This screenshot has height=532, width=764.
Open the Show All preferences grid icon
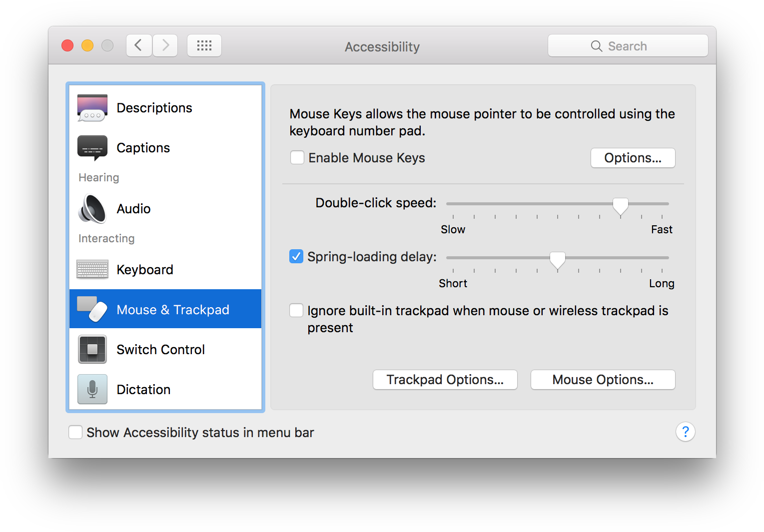(204, 45)
